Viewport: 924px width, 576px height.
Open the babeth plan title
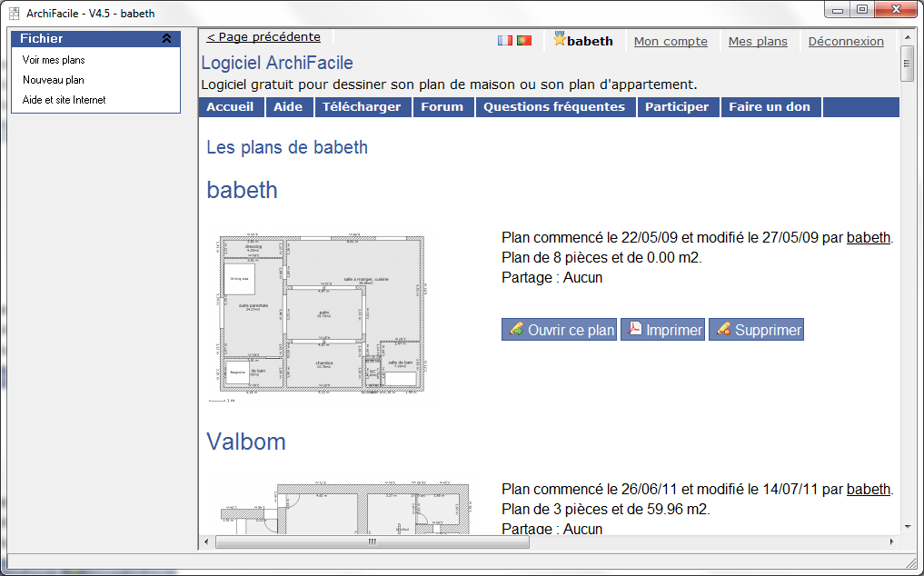pos(243,190)
